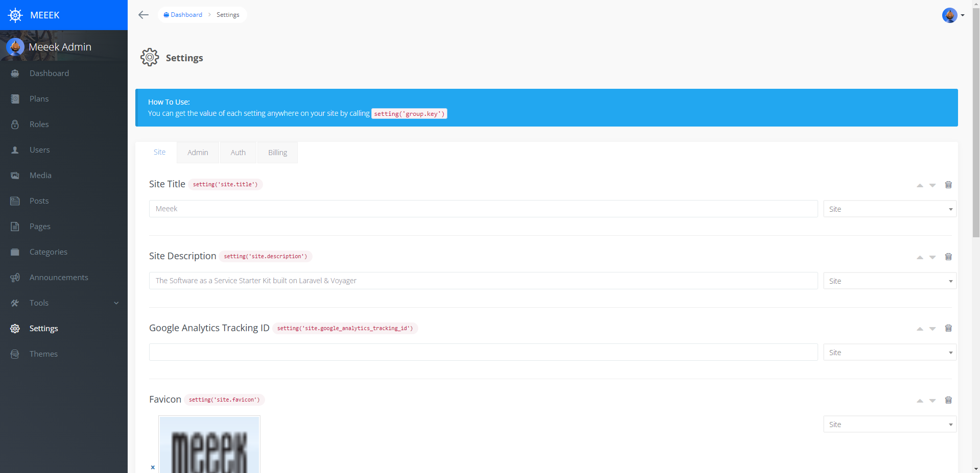Open the Media section in the sidebar
The width and height of the screenshot is (980, 473).
pyautogui.click(x=40, y=175)
